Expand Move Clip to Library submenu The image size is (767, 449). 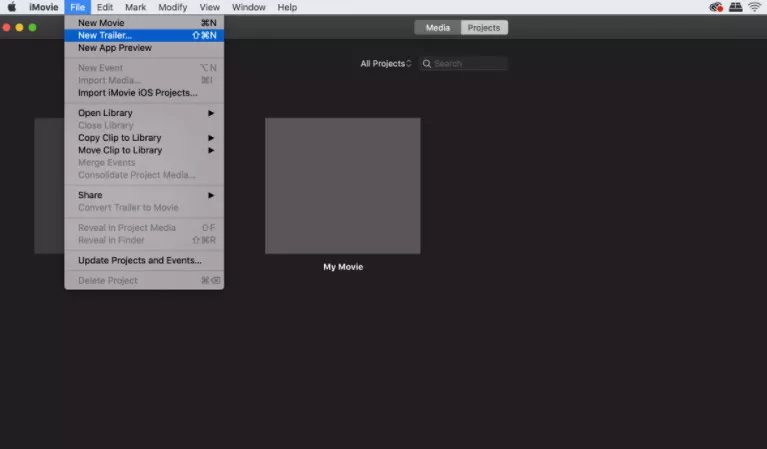coord(144,150)
